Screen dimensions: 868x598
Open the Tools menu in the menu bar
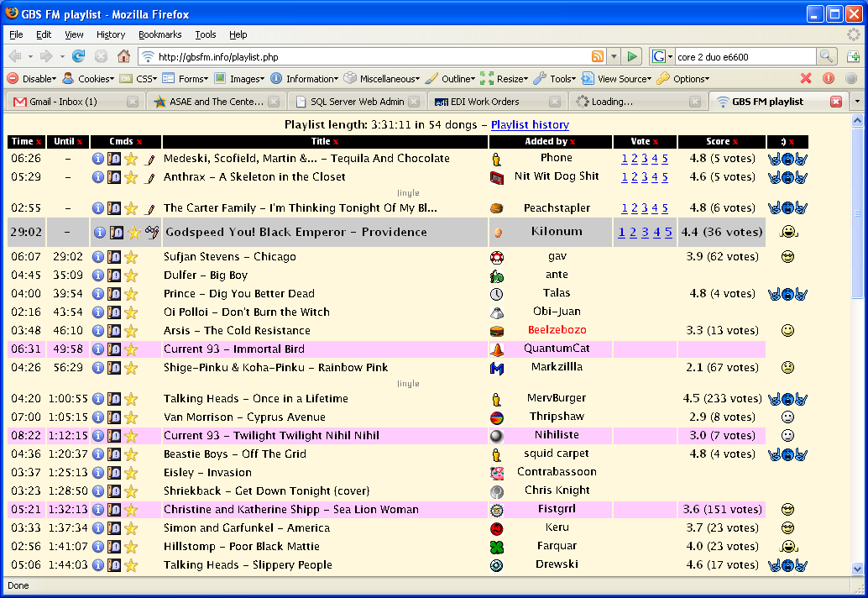[206, 34]
